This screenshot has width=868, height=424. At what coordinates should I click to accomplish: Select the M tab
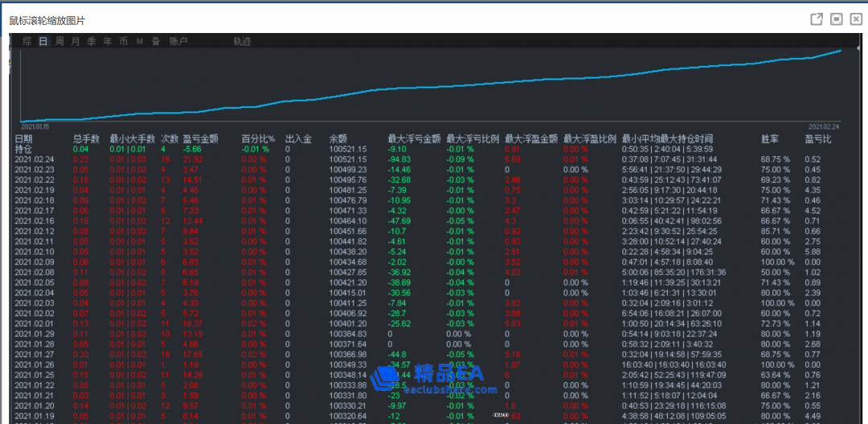pos(139,41)
